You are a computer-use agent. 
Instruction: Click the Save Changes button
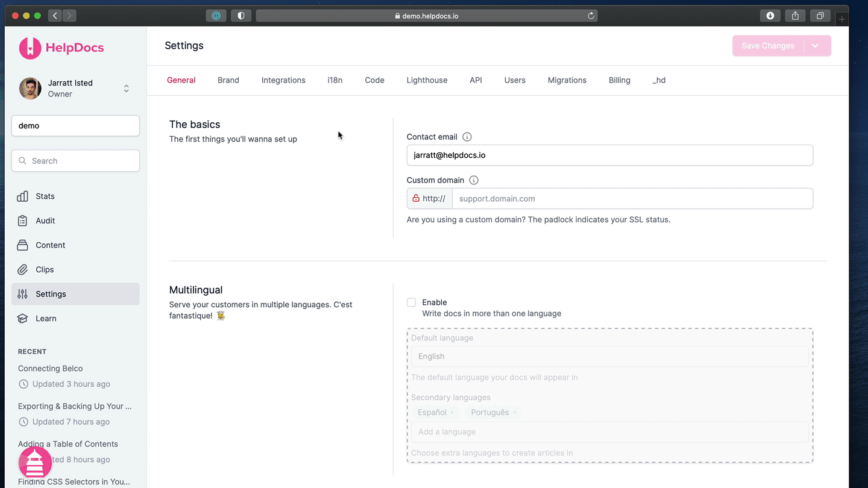(x=768, y=46)
